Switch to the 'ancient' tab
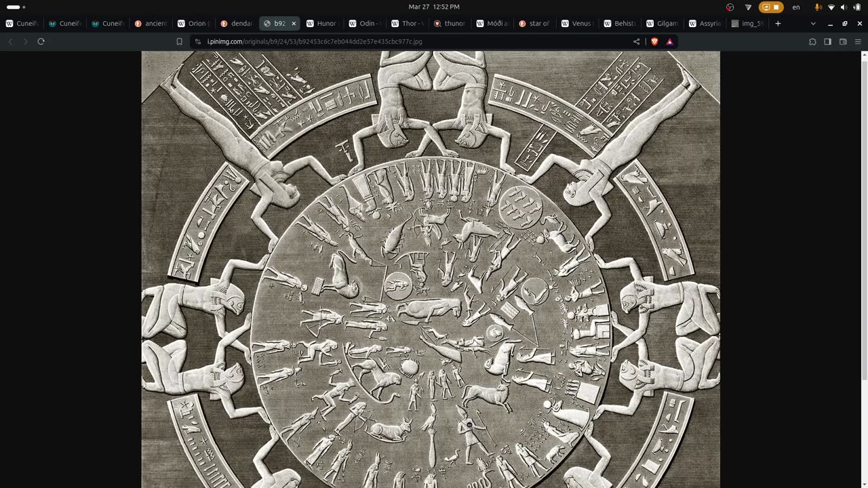Image resolution: width=868 pixels, height=488 pixels. 151,23
